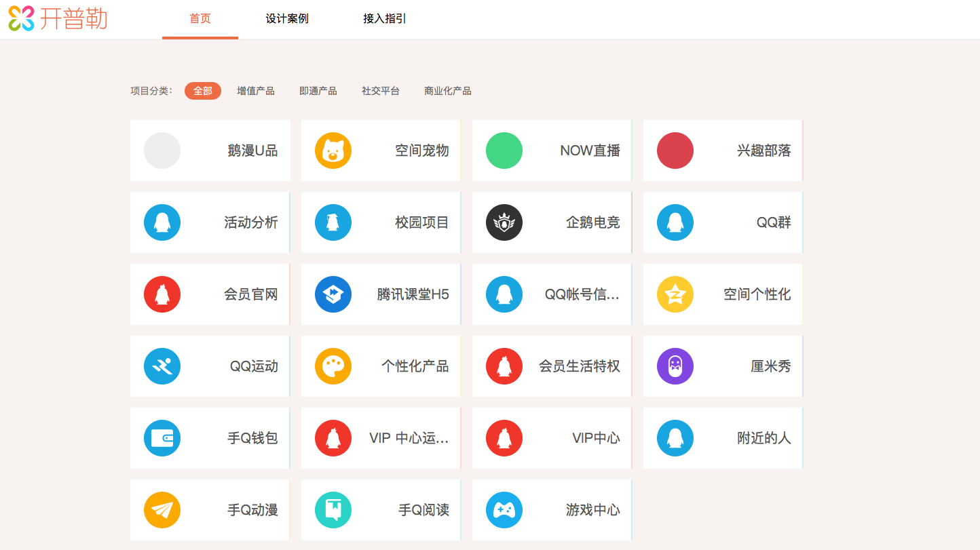The height and width of the screenshot is (550, 980).
Task: Open the 腾讯课堂H5 project name
Action: 413,294
